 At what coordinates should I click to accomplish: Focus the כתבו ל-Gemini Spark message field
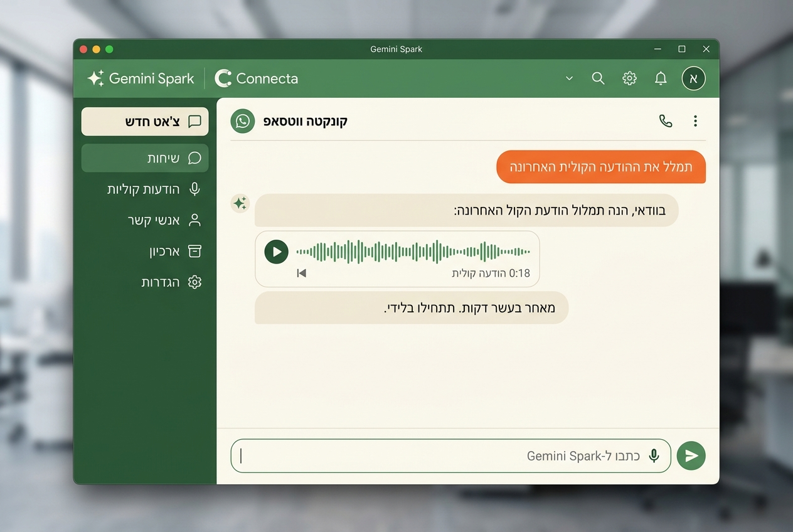(450, 455)
